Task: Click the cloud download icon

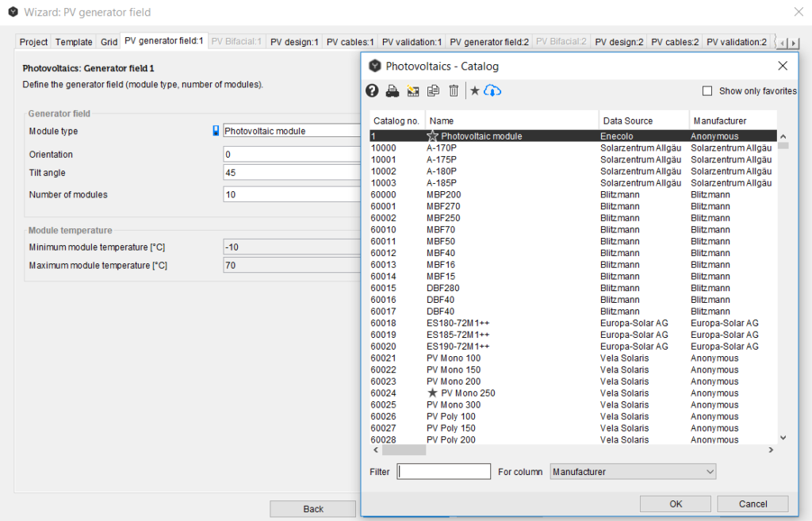Action: point(492,91)
